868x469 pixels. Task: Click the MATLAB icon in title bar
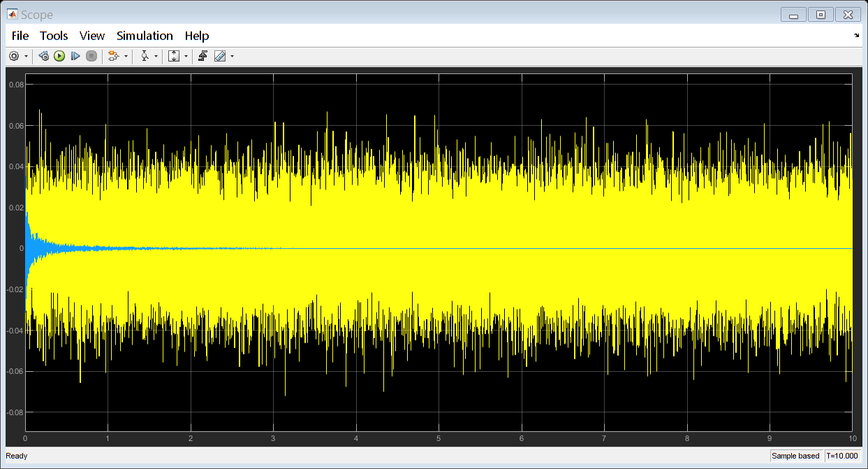pyautogui.click(x=12, y=14)
